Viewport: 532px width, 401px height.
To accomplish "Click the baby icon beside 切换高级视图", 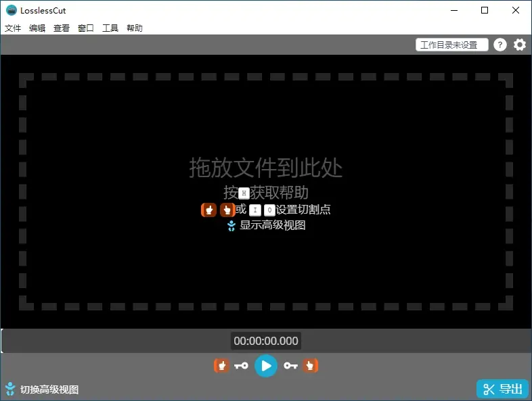I will [x=10, y=389].
